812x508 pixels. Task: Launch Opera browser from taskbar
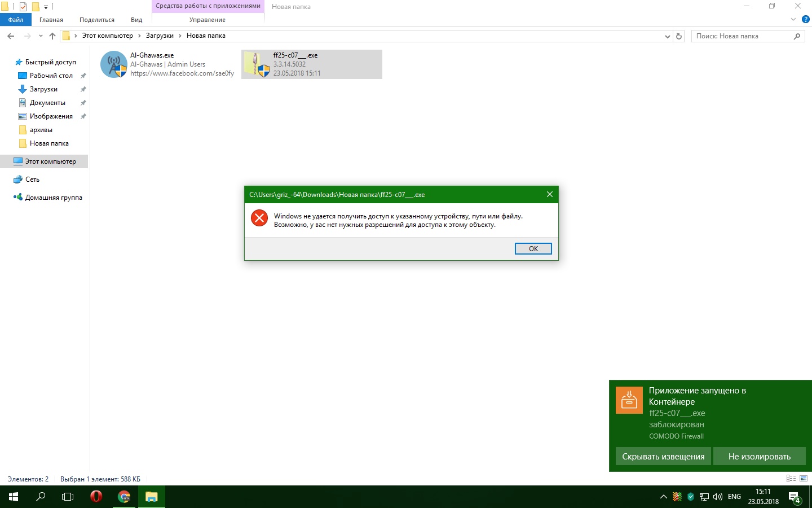tap(96, 497)
